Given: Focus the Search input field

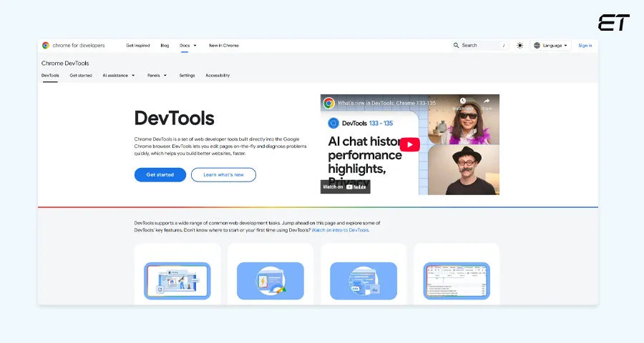Looking at the screenshot, I should (479, 45).
